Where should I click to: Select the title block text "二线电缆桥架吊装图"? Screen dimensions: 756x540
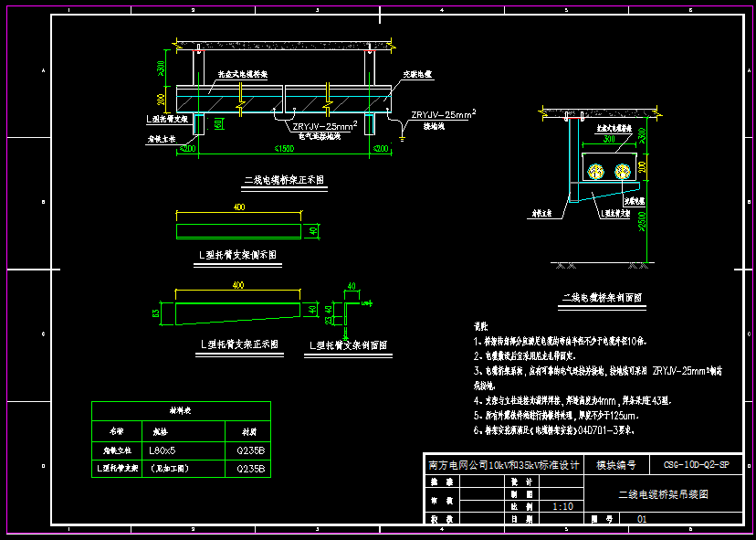664,494
